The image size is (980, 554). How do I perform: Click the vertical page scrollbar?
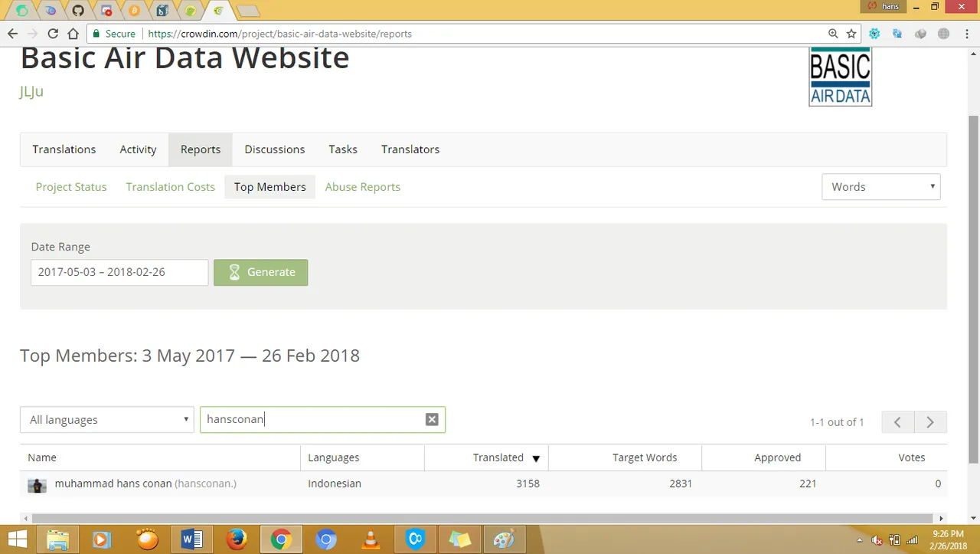[973, 290]
